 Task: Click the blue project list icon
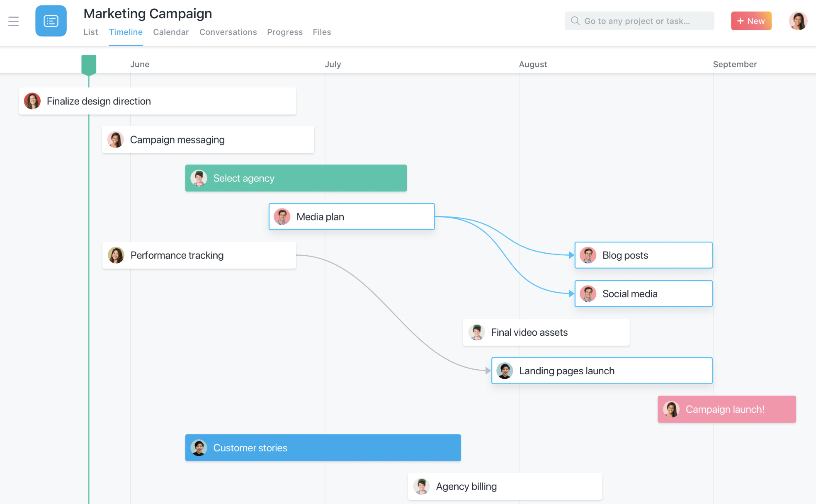51,21
